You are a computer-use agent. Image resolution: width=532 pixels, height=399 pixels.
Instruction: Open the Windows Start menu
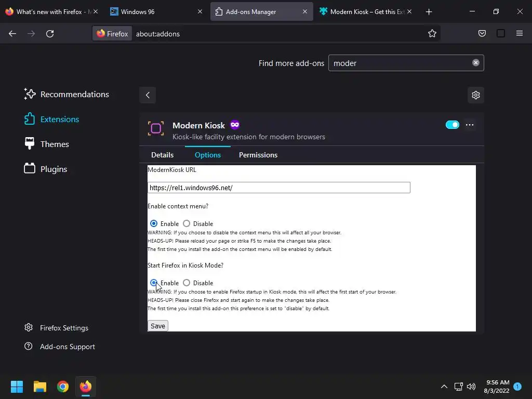[x=17, y=387]
